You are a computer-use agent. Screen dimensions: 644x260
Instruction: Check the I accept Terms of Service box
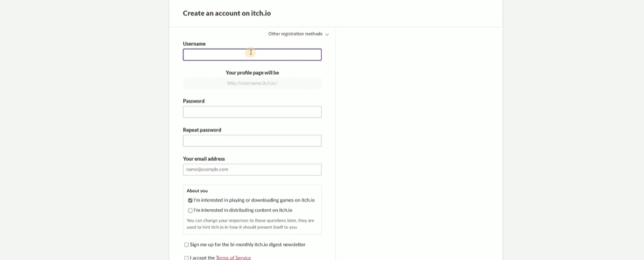pos(186,257)
